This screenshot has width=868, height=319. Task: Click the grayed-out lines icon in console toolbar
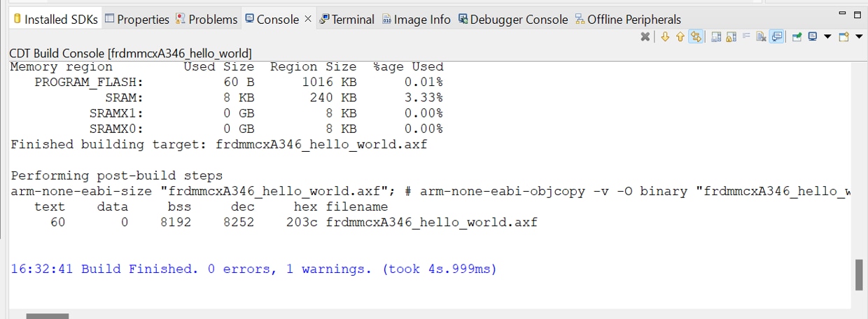746,37
